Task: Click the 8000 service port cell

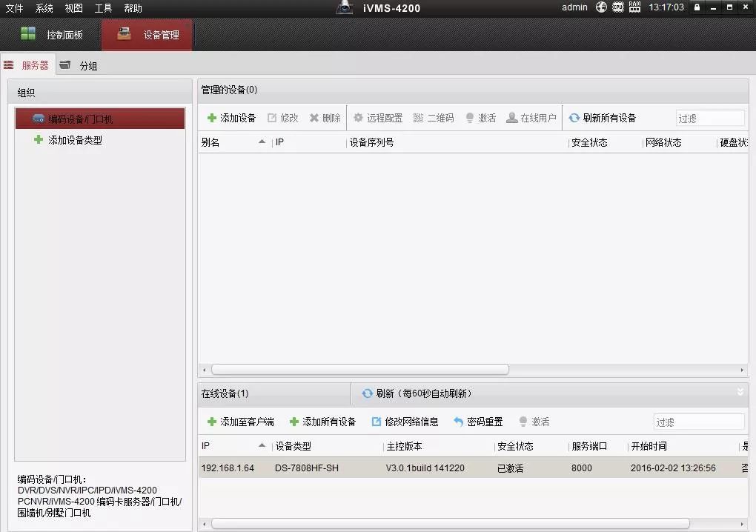Action: (x=582, y=468)
